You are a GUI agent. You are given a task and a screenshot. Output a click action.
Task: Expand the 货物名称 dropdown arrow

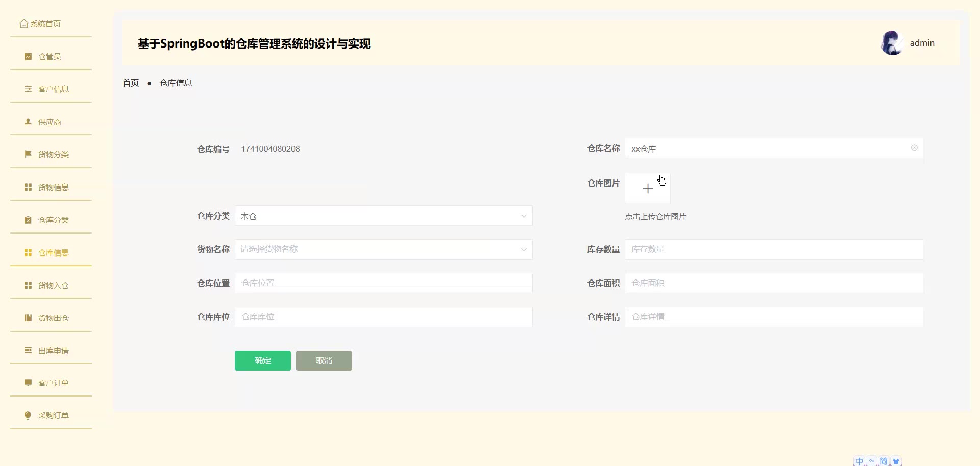(x=524, y=249)
